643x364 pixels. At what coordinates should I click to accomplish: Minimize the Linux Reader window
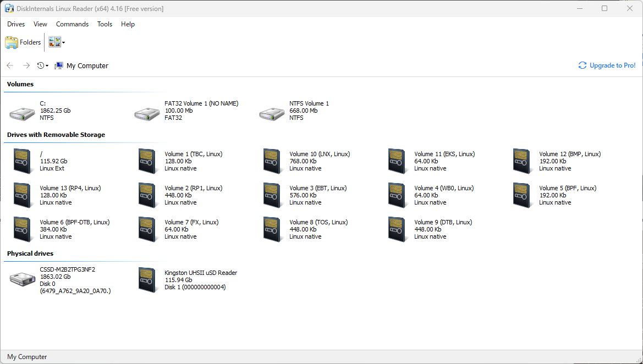(580, 8)
